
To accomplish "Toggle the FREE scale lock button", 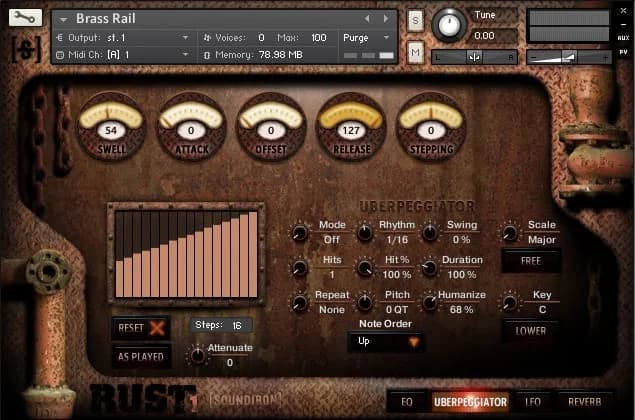I will pos(530,261).
